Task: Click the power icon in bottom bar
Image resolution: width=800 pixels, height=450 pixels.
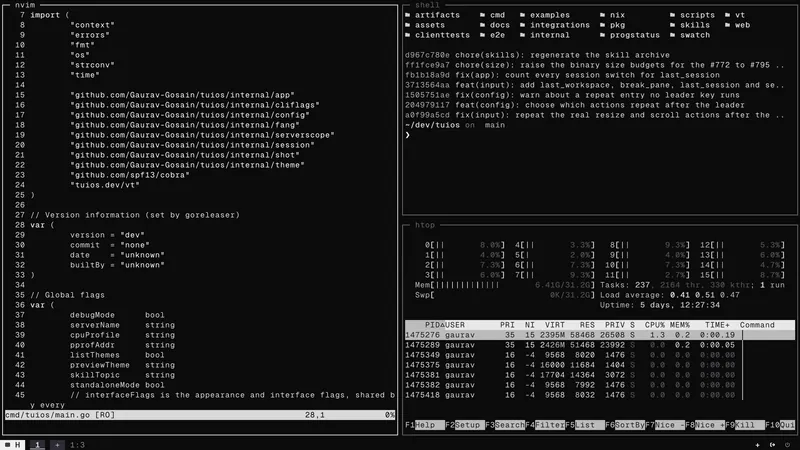Action: click(787, 445)
